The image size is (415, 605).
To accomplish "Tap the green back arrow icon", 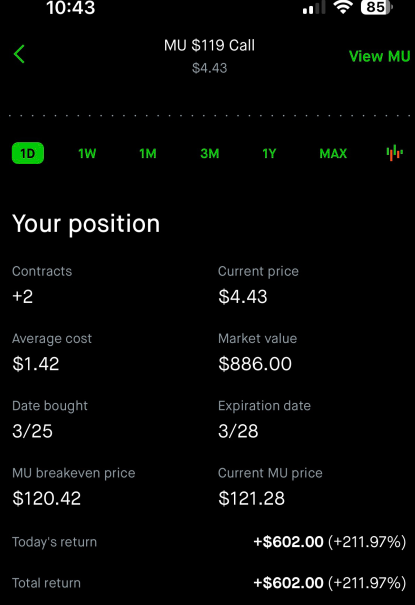I will (x=19, y=54).
